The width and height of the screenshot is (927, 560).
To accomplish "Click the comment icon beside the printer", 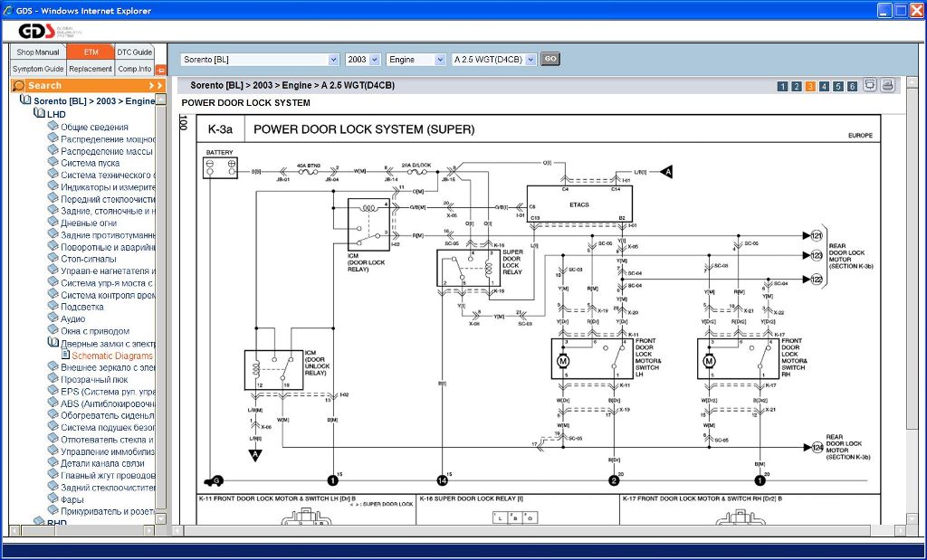I will (x=869, y=85).
